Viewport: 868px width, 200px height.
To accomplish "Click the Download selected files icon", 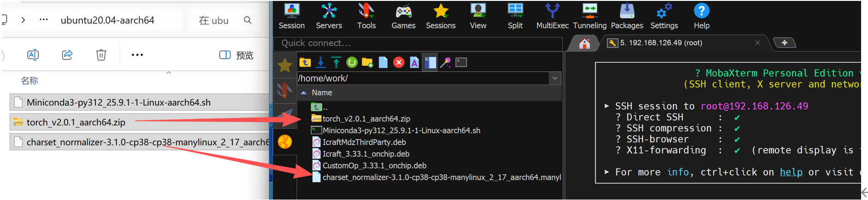I will pyautogui.click(x=321, y=62).
